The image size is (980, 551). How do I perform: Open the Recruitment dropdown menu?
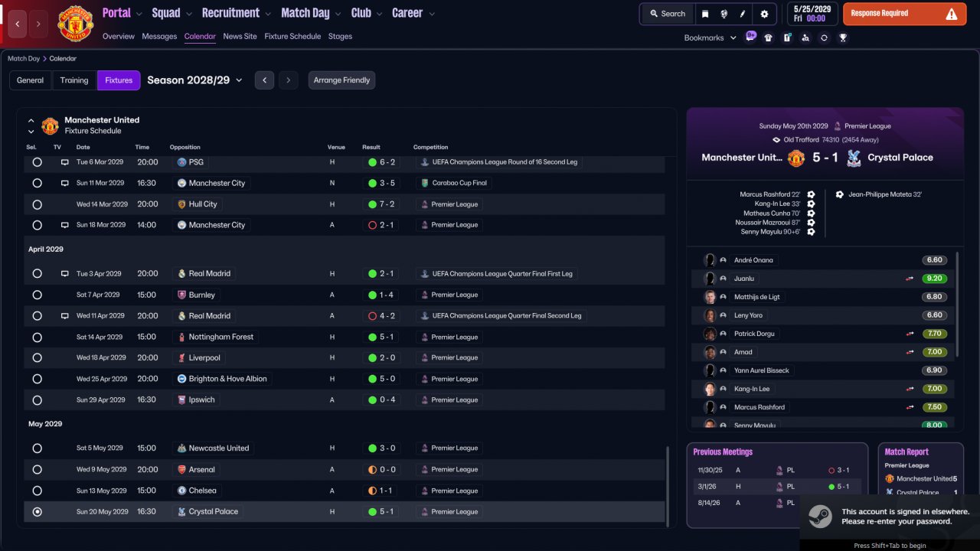pos(237,13)
